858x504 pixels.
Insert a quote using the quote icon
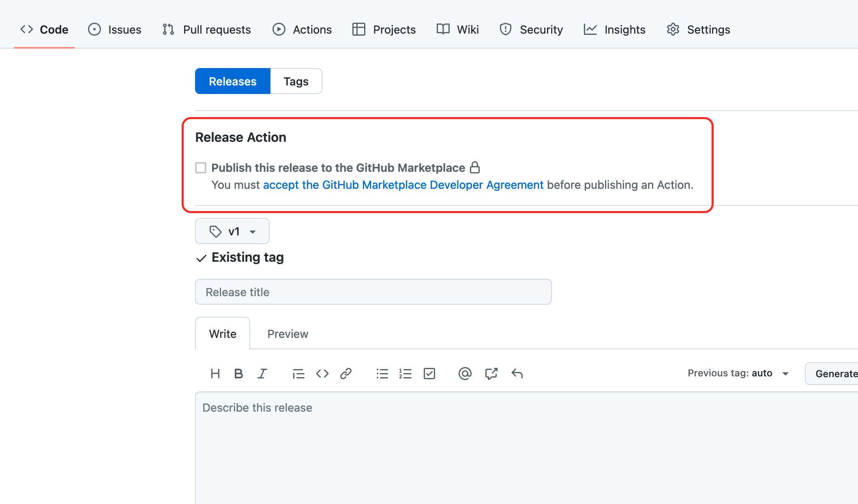click(298, 373)
